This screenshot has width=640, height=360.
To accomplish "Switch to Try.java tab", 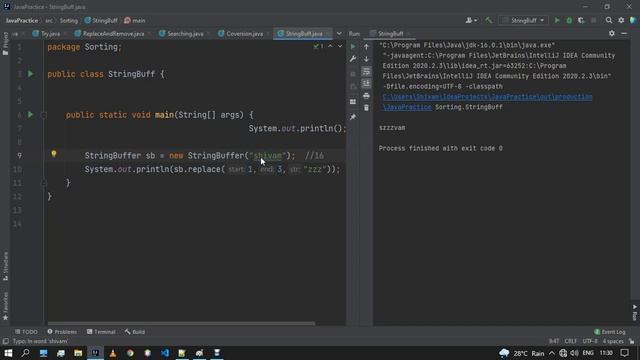I will [x=47, y=33].
